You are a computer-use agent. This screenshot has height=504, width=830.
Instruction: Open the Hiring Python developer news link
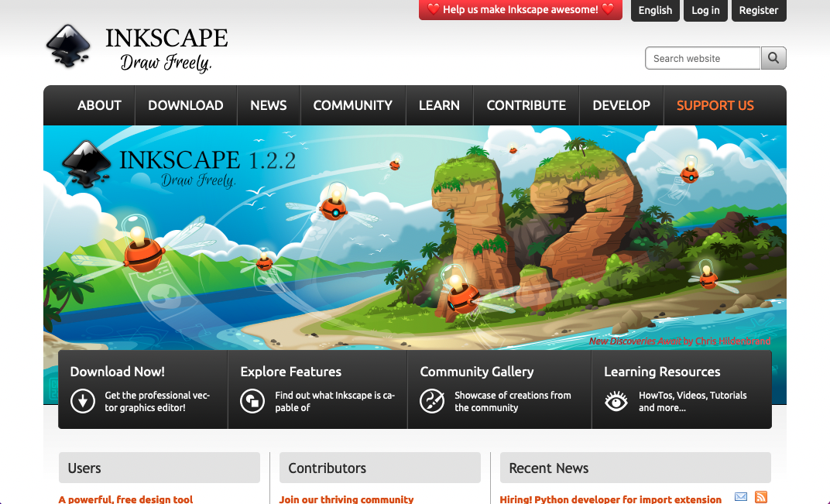click(610, 499)
